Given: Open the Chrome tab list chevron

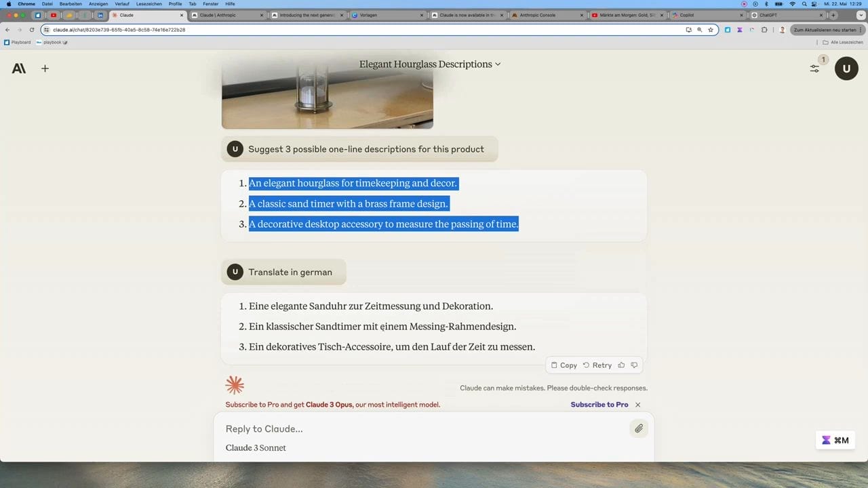Looking at the screenshot, I should point(861,15).
